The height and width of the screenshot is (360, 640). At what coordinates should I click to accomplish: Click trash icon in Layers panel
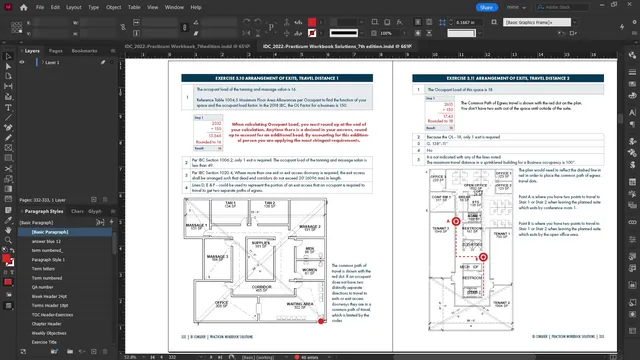click(x=105, y=200)
